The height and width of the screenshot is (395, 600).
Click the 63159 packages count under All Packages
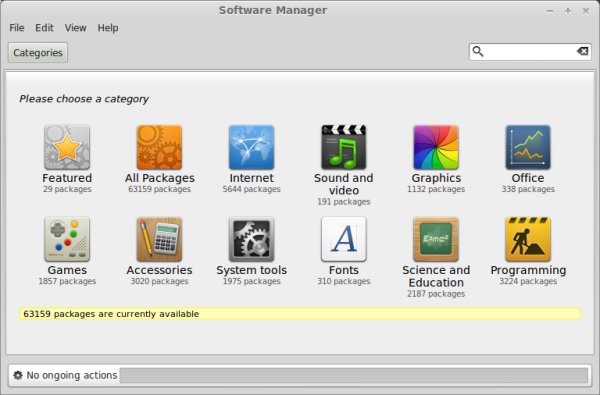point(159,189)
